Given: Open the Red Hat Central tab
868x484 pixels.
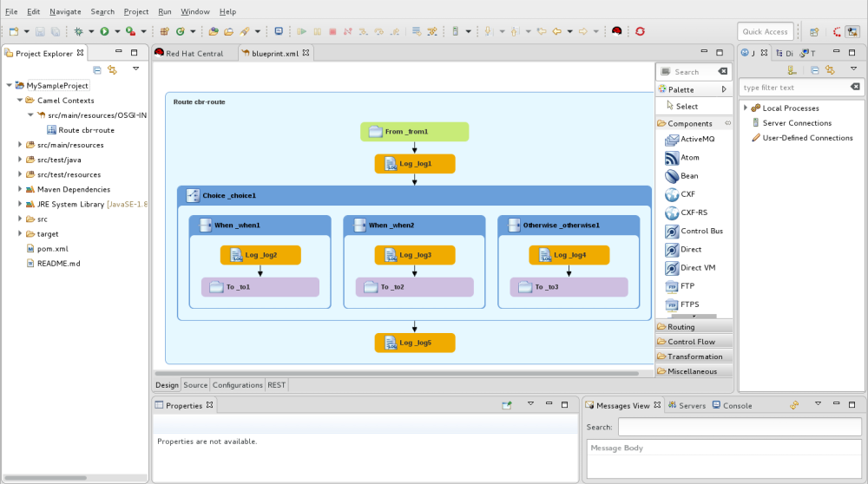Looking at the screenshot, I should (194, 54).
